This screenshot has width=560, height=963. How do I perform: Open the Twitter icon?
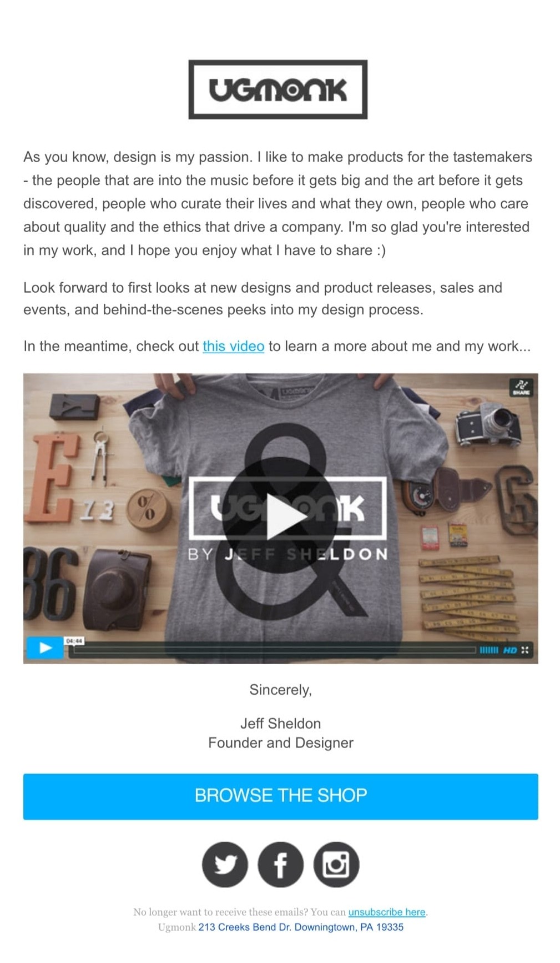[x=225, y=864]
